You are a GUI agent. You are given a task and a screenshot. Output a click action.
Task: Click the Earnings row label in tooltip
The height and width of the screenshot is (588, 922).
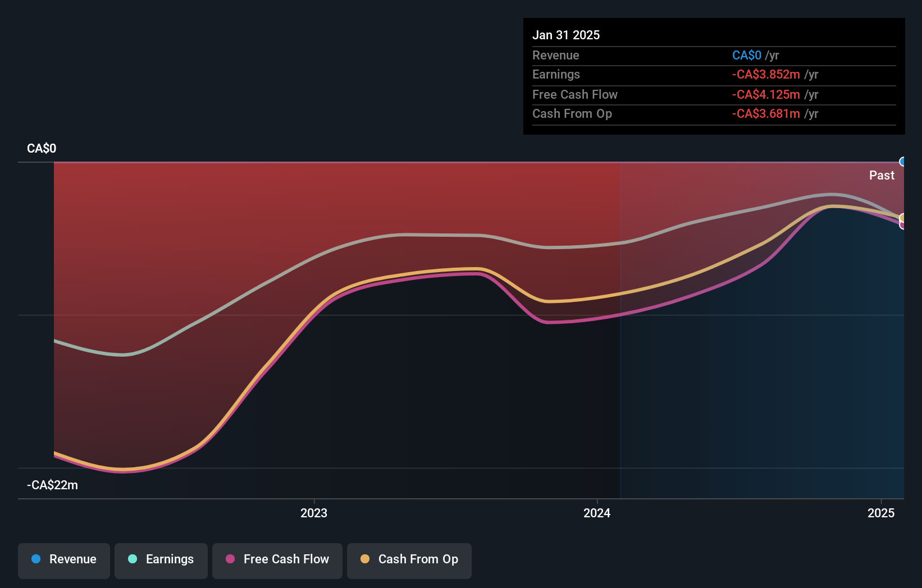tap(556, 74)
